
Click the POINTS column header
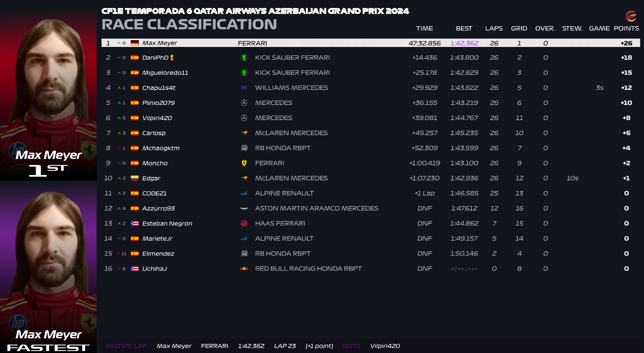(626, 28)
